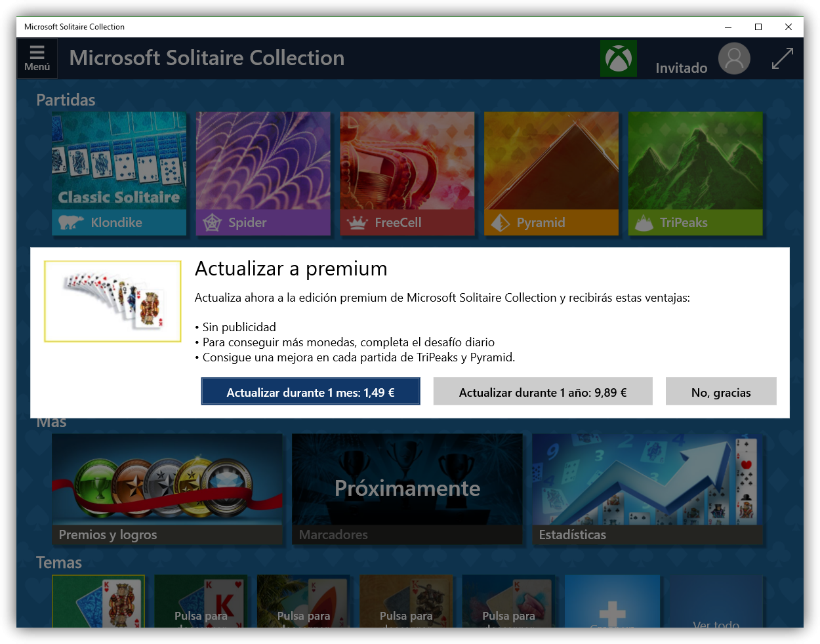This screenshot has height=644, width=820.
Task: Open the Menú hamburger button
Action: 37,58
